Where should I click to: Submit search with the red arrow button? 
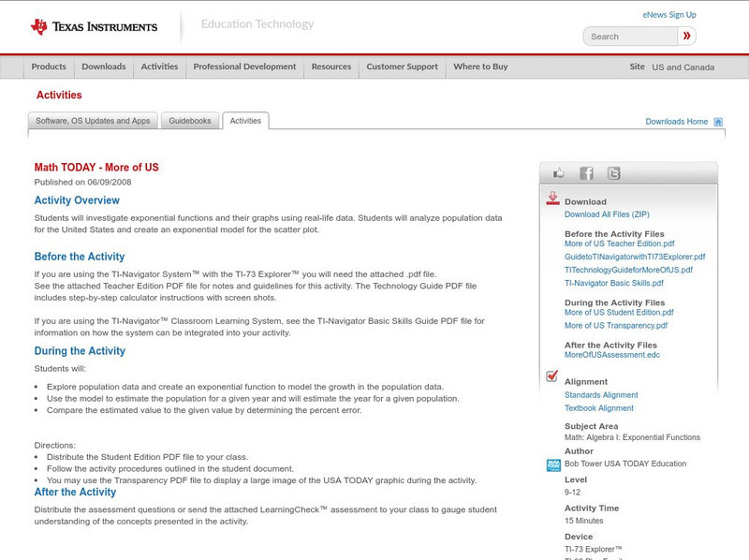687,36
